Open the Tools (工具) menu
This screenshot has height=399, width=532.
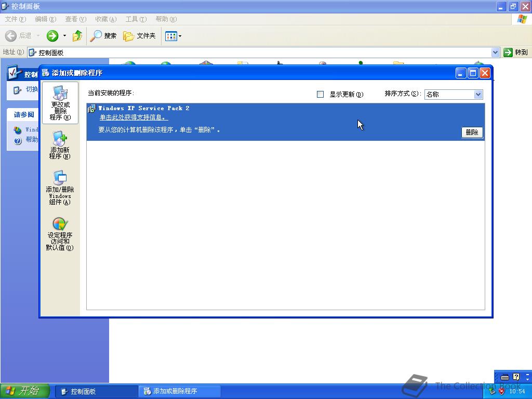coord(136,19)
